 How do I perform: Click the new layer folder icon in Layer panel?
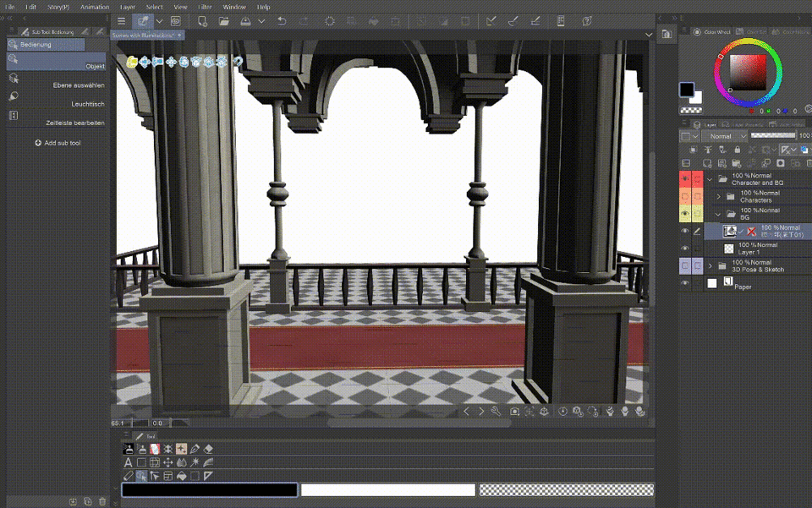click(x=737, y=163)
